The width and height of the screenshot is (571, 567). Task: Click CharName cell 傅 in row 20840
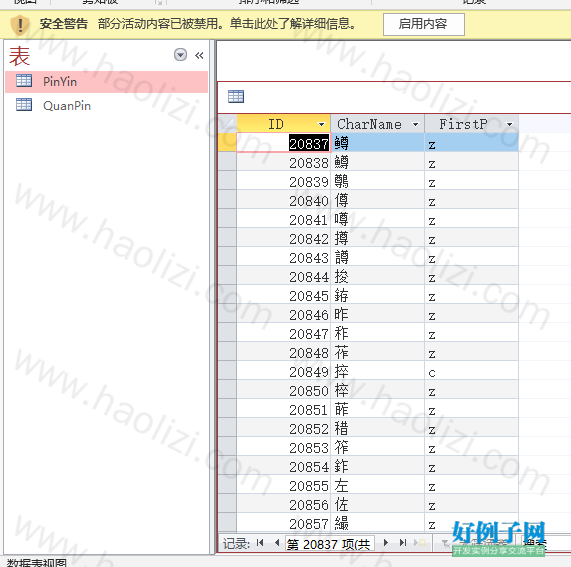tap(377, 200)
